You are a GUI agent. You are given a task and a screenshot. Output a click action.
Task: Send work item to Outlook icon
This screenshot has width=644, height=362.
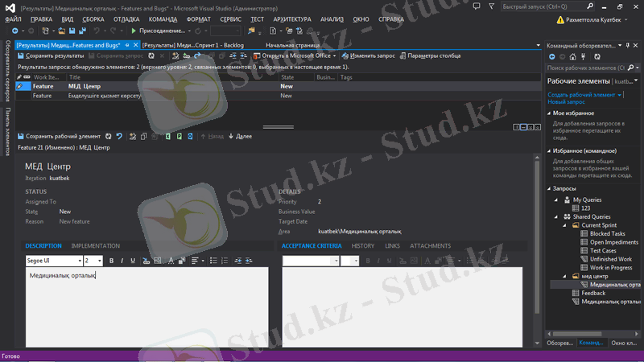click(x=190, y=136)
